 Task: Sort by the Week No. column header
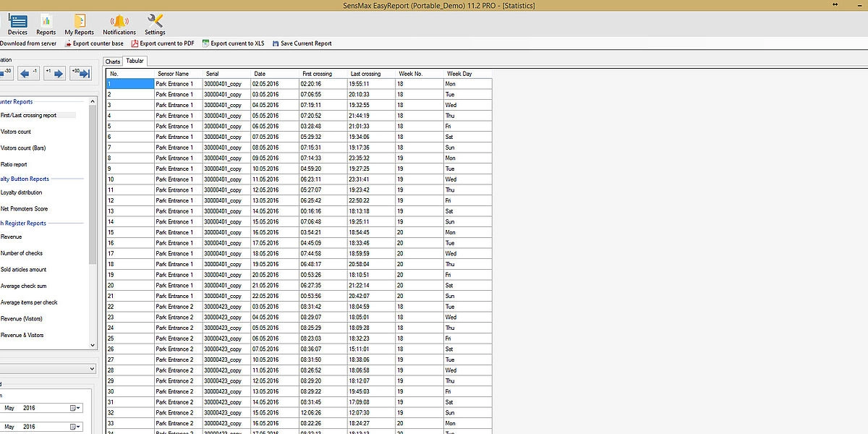(x=420, y=74)
